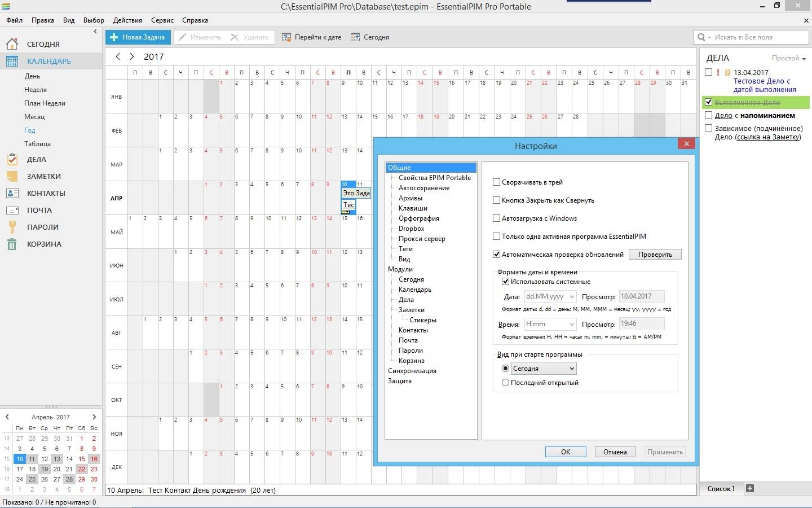The width and height of the screenshot is (812, 508).
Task: Go to previous year arrow
Action: [x=117, y=56]
